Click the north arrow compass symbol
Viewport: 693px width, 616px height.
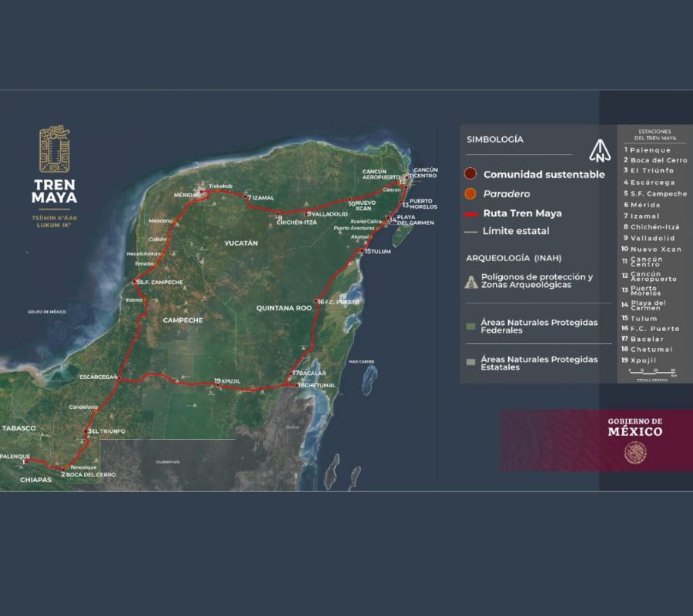pos(600,151)
